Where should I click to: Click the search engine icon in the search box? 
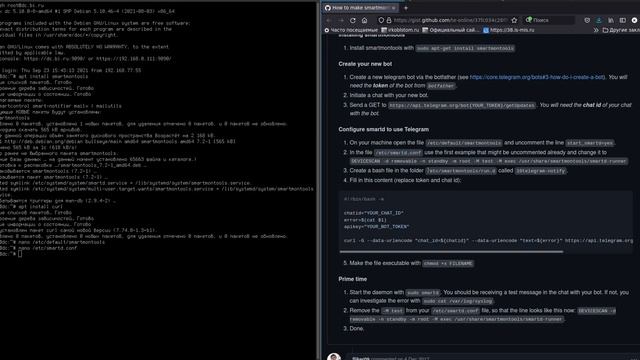tap(529, 20)
